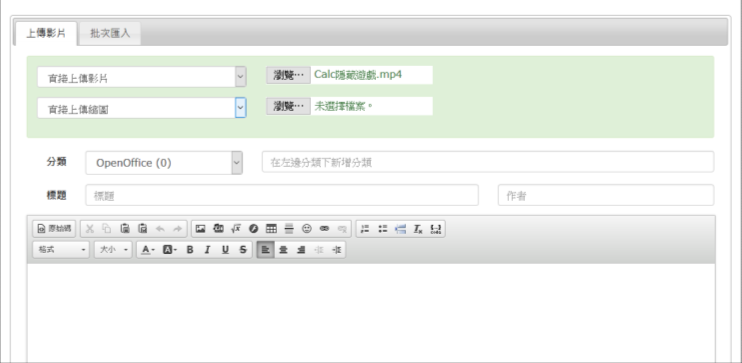Open the smiley emoticon picker

[307, 229]
